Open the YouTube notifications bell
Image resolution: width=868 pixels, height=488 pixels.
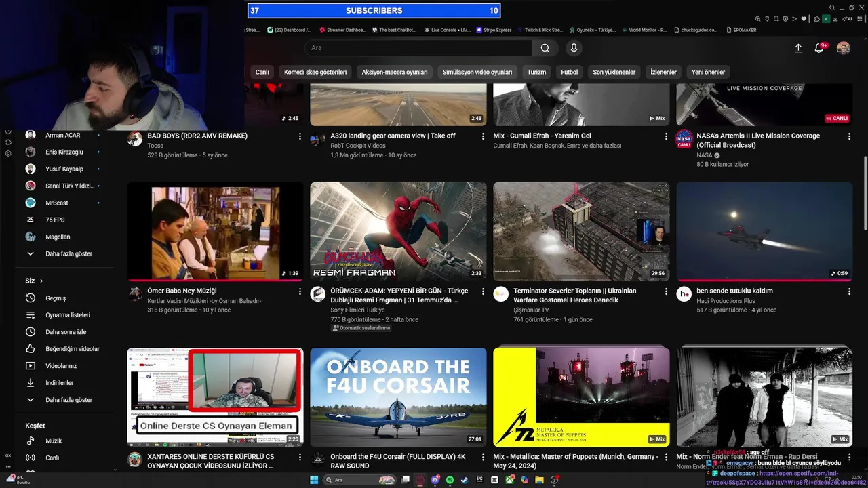tap(819, 48)
